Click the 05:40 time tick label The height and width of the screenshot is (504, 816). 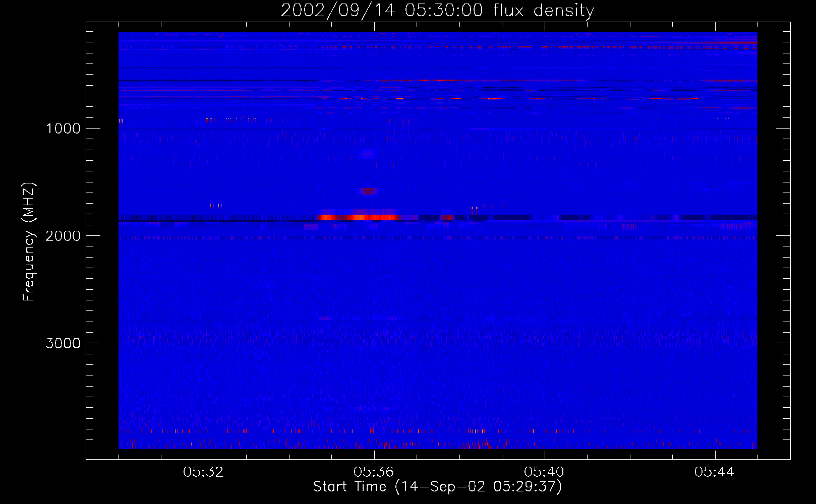click(545, 472)
